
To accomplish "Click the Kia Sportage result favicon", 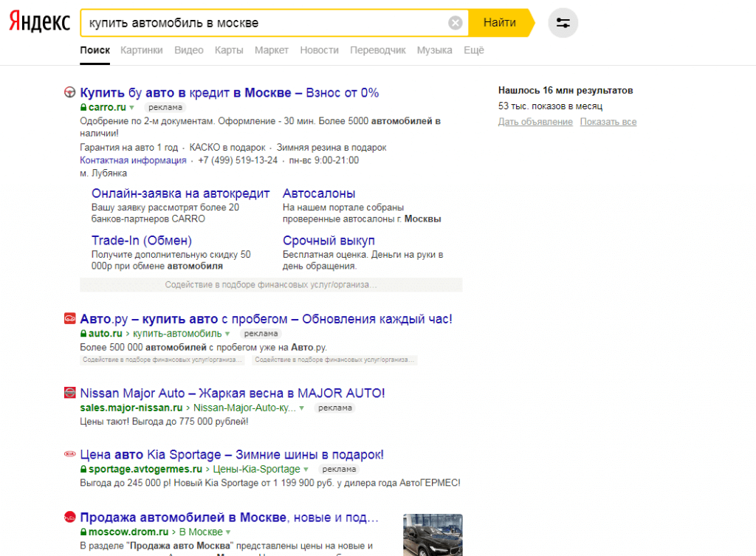I will (70, 455).
